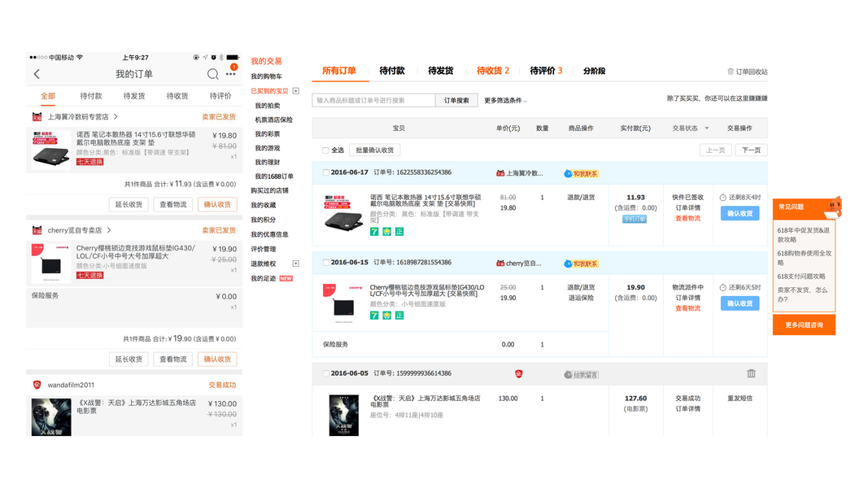Click 订单搜索 button
Image resolution: width=868 pixels, height=488 pixels.
coord(456,100)
